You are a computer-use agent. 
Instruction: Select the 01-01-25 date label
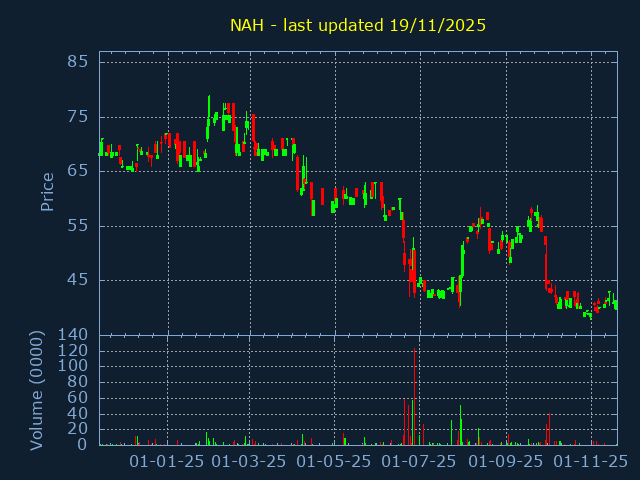[x=168, y=462]
